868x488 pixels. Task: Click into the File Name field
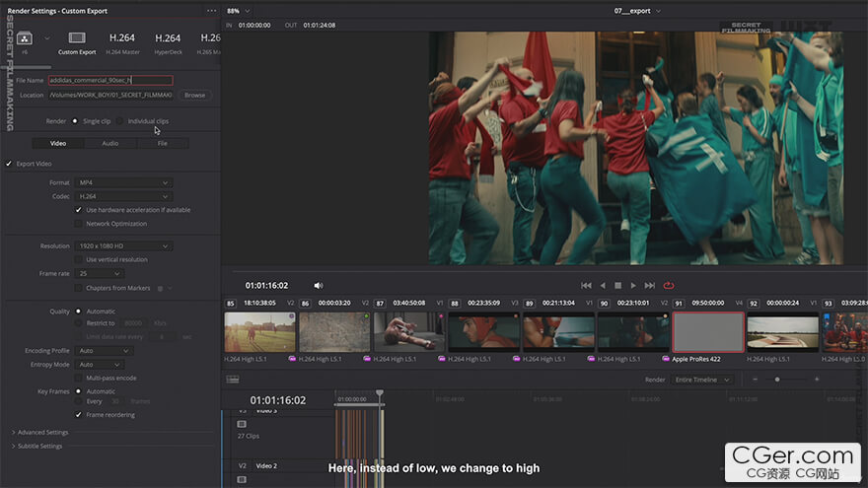(110, 80)
